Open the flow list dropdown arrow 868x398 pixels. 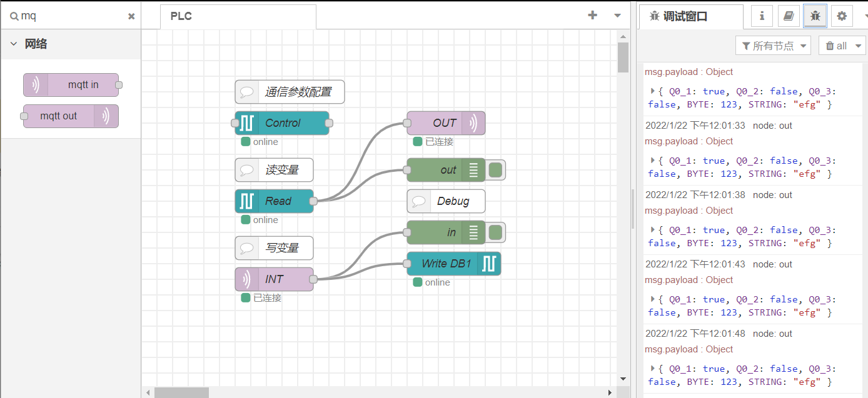coord(617,15)
